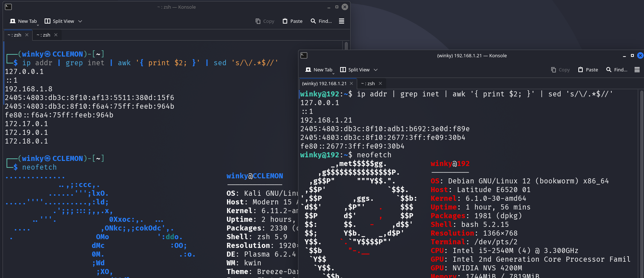Viewport: 644px width, 278px height.
Task: Switch to ~ : zsh tab in front window
Action: pos(368,84)
